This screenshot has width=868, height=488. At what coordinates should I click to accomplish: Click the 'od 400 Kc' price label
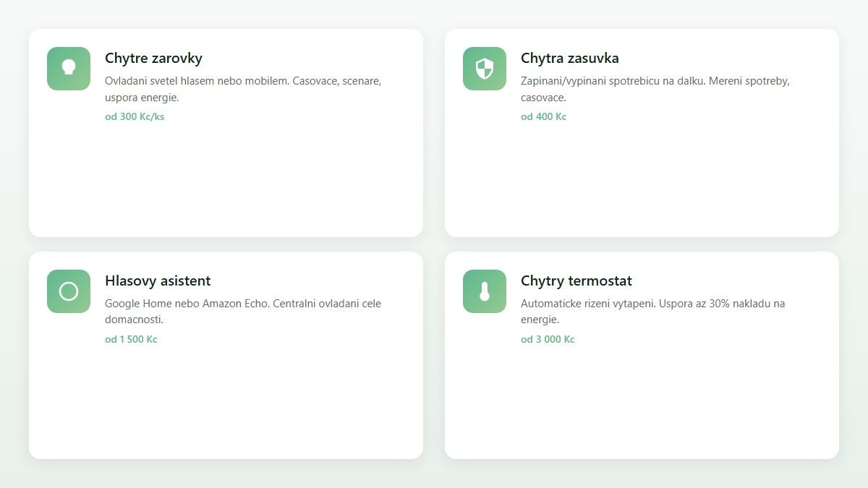pos(543,116)
